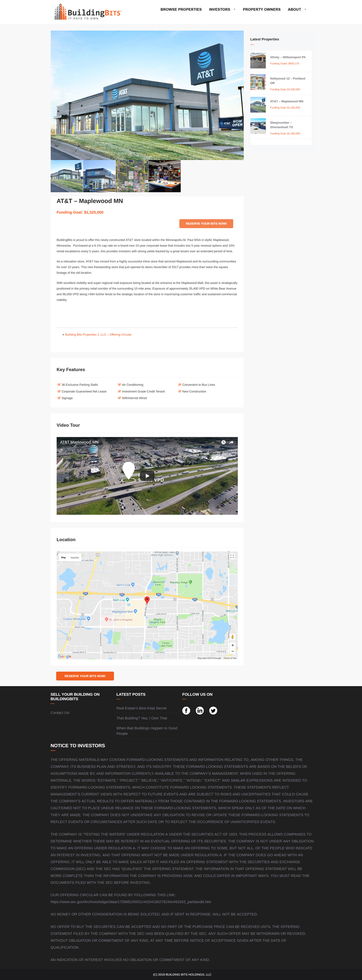This screenshot has width=362, height=980.
Task: Toggle fullscreen view on the location map
Action: point(232,557)
